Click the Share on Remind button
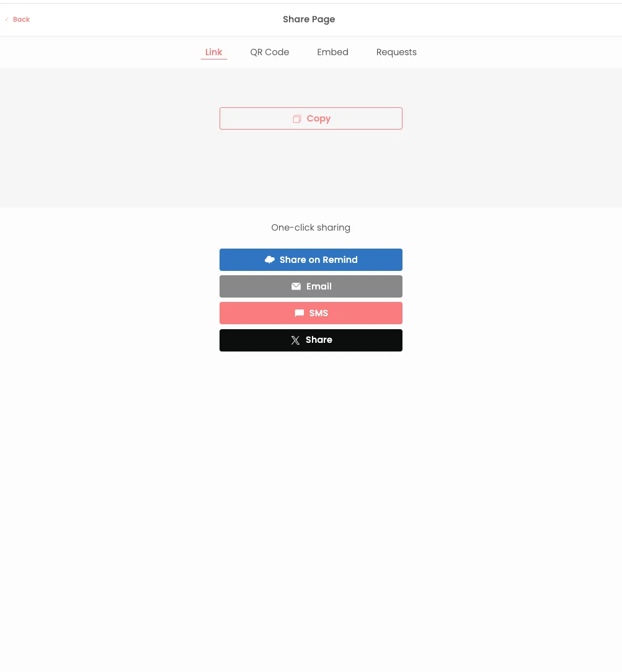Image resolution: width=622 pixels, height=672 pixels. pyautogui.click(x=311, y=260)
